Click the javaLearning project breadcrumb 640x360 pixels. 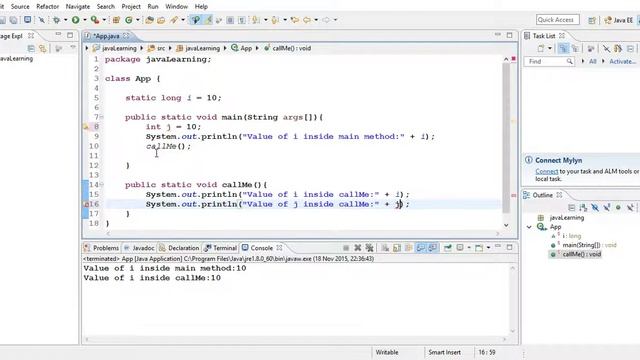point(115,48)
